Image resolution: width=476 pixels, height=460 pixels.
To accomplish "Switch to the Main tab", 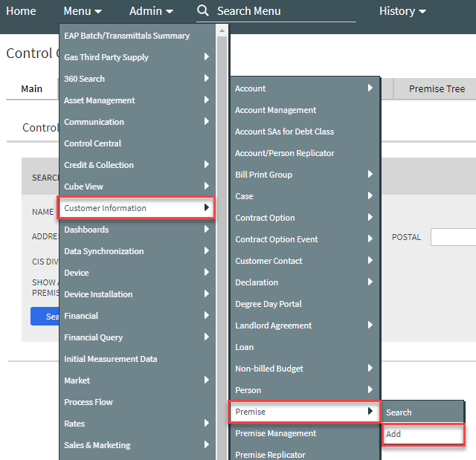I will point(31,88).
